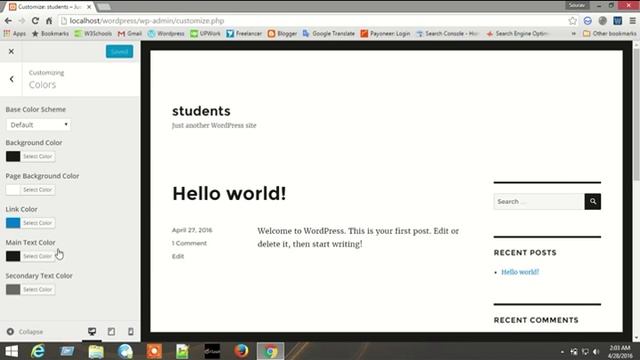
Task: Open the Hello world! post title
Action: click(229, 193)
